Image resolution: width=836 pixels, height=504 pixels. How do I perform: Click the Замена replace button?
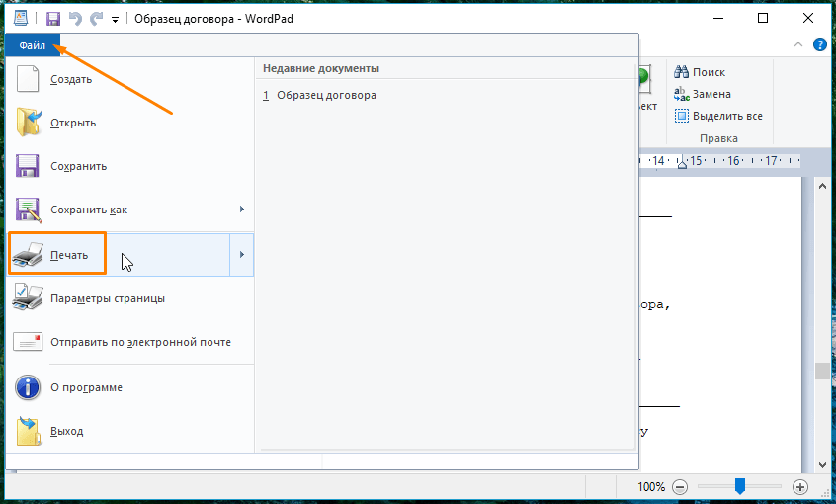coord(703,94)
